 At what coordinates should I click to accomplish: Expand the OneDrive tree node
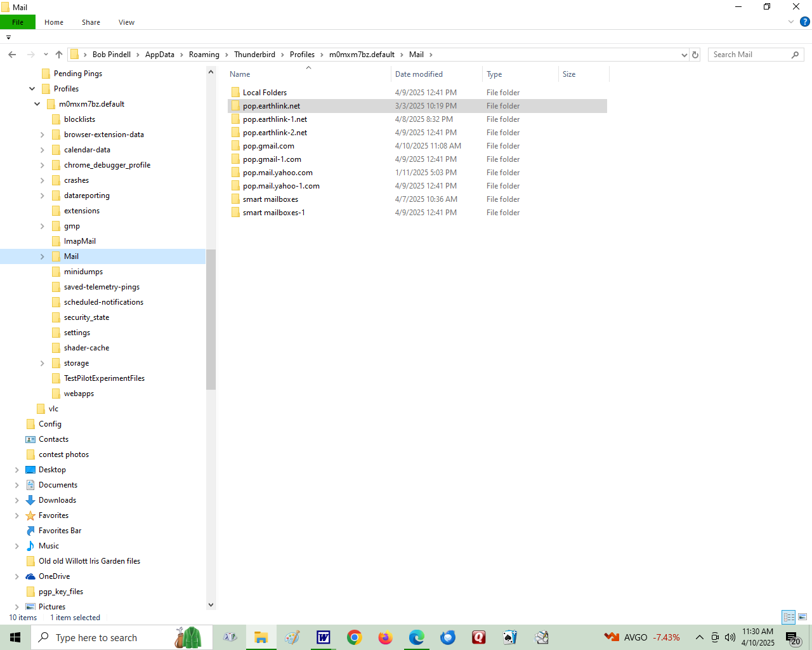(x=16, y=576)
